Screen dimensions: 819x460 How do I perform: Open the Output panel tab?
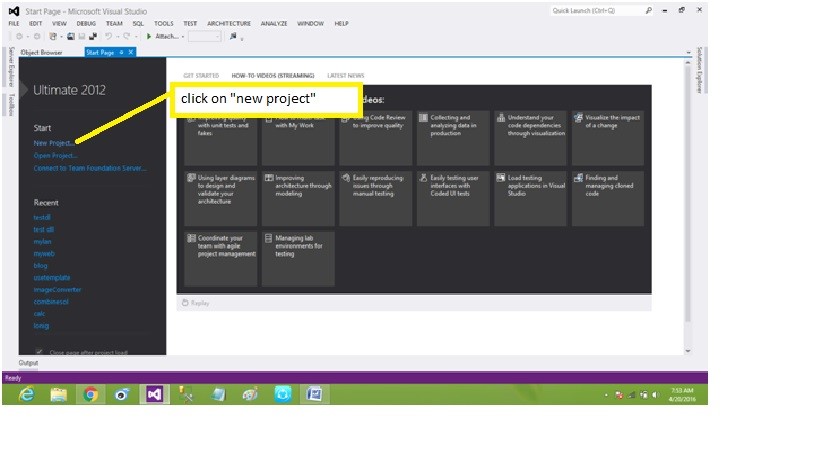28,363
